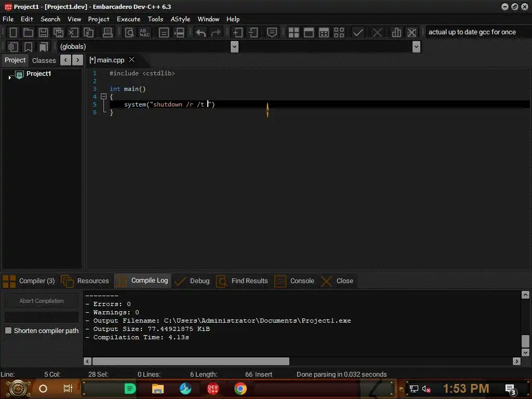The width and height of the screenshot is (532, 399).
Task: Open the View menu
Action: click(74, 19)
